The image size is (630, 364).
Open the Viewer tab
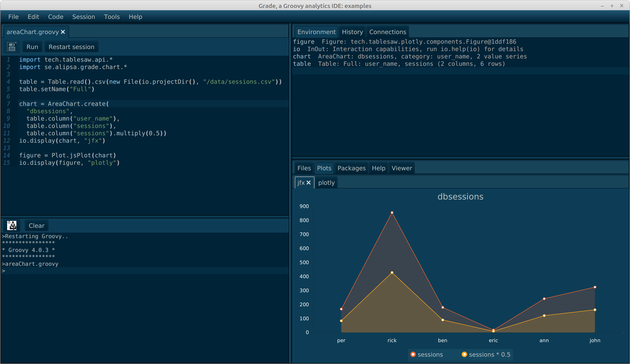tap(402, 168)
